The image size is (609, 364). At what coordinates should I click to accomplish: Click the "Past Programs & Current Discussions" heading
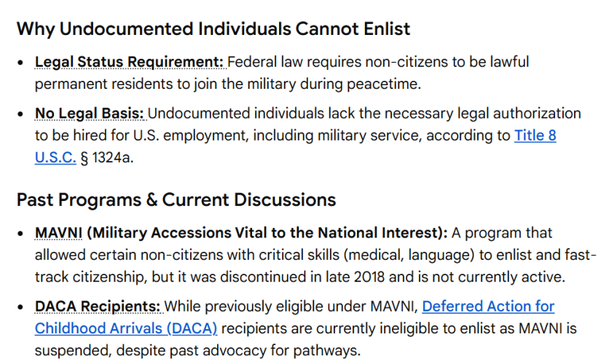coord(176,200)
